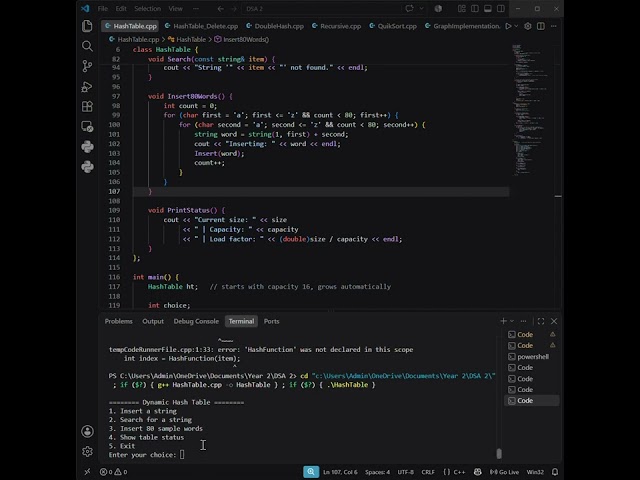This screenshot has height=480, width=640.
Task: Go forward with the navigation arrow
Action: (x=233, y=9)
